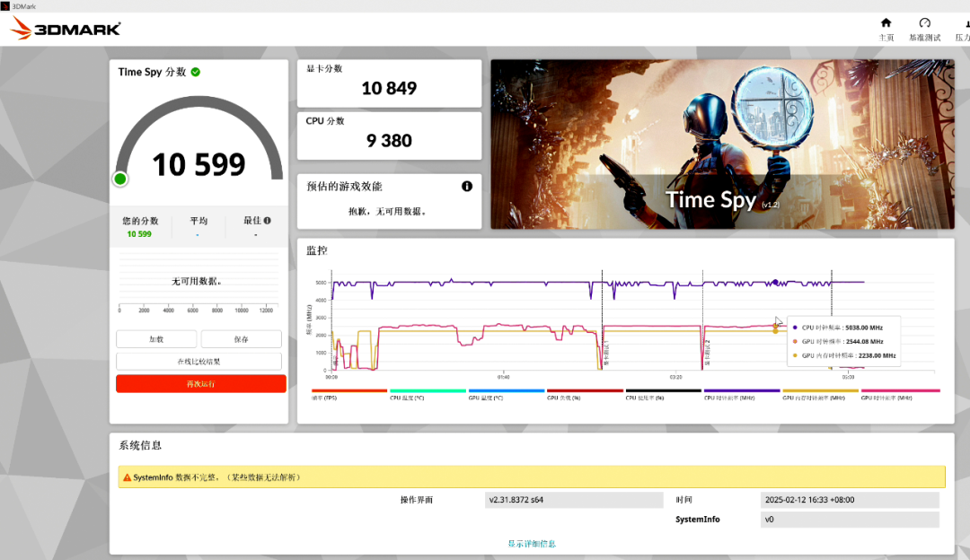The image size is (970, 560).
Task: Toggle the GPU 负载 (%) legend swatch
Action: coord(586,390)
